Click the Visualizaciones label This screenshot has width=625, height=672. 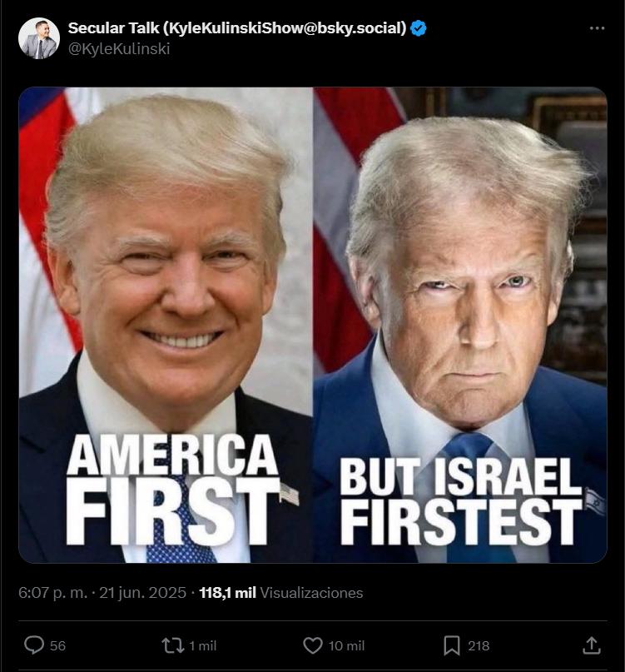click(311, 593)
